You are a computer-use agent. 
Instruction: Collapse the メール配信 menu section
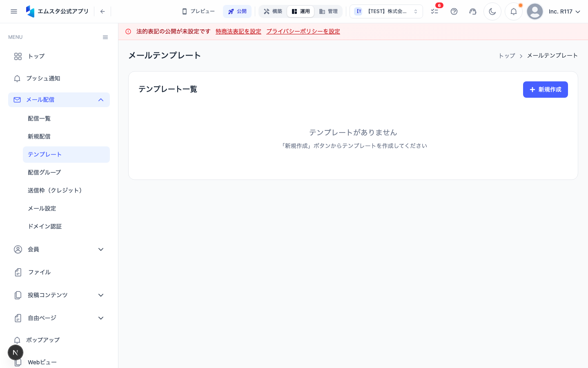pyautogui.click(x=59, y=100)
